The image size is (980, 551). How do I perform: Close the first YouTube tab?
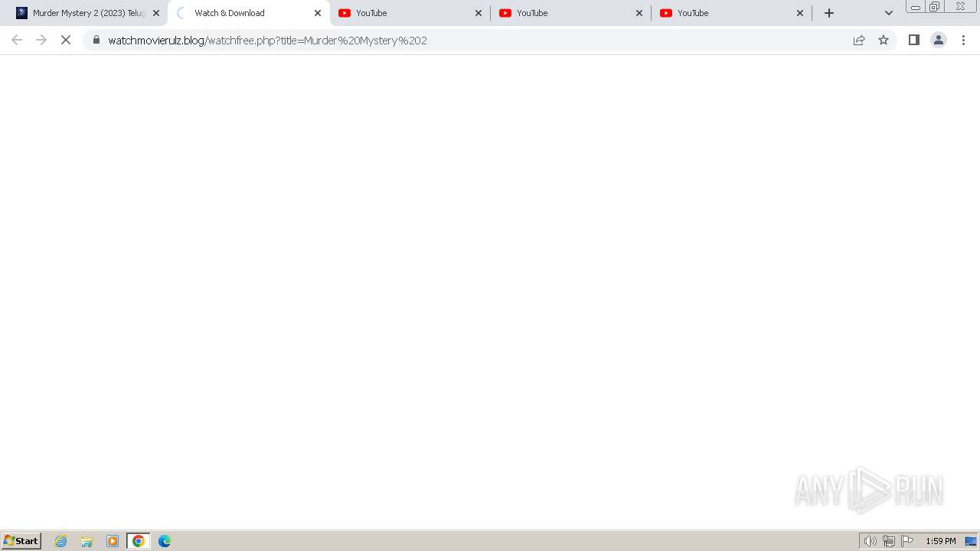point(479,13)
